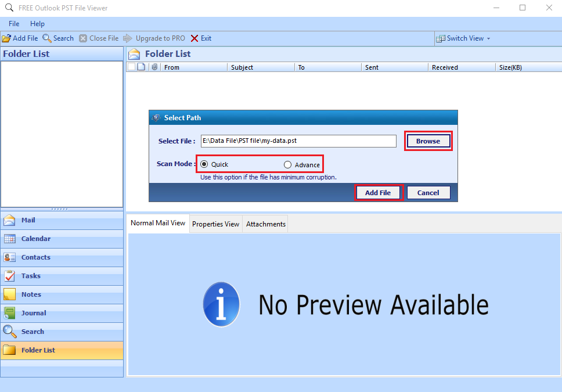
Task: Click Upgrade to PRO on the toolbar
Action: 158,38
